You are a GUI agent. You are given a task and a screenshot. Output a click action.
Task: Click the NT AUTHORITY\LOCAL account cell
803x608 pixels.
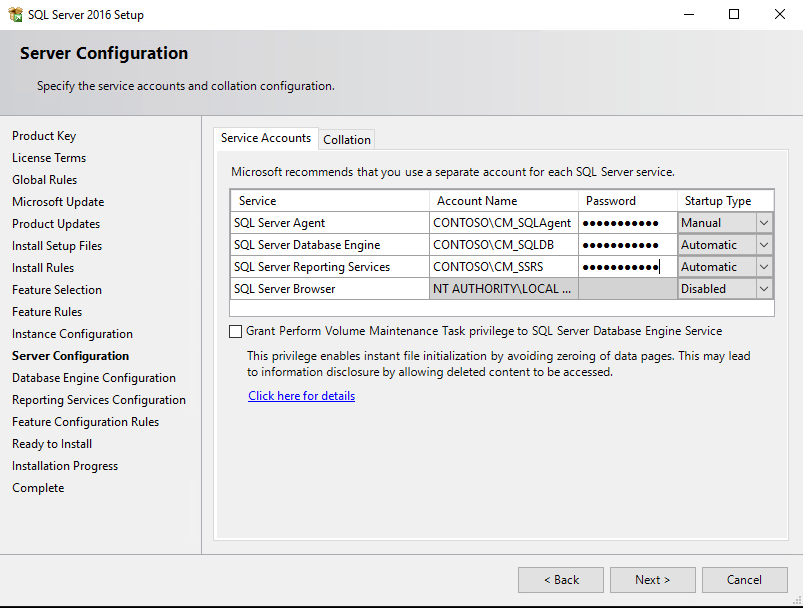[x=504, y=289]
